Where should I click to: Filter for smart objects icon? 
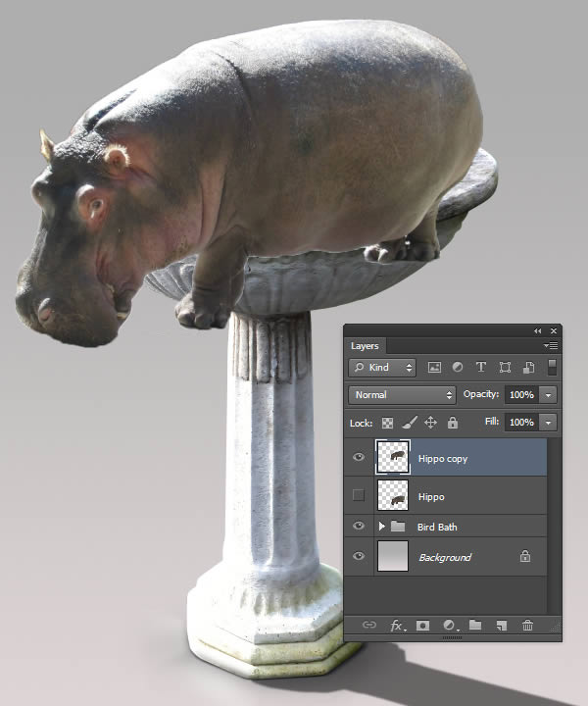528,368
